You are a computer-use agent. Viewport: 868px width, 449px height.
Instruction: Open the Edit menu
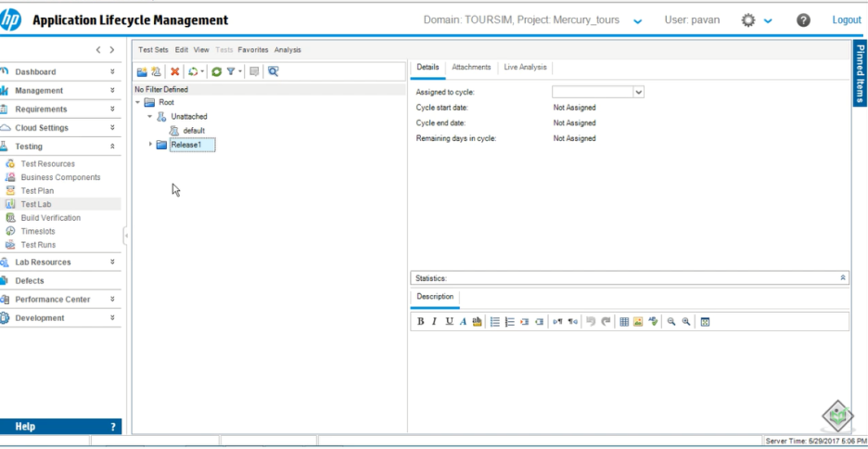tap(182, 50)
